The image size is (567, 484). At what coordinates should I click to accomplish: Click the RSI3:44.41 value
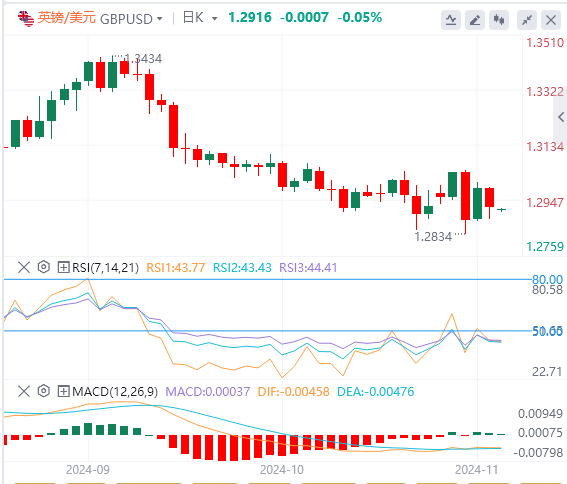click(x=308, y=268)
